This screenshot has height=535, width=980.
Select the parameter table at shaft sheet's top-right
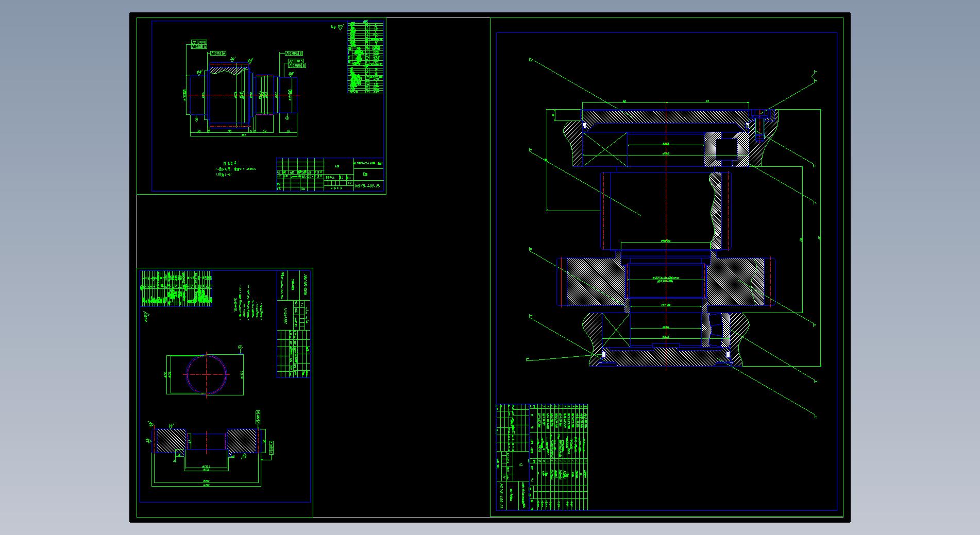pyautogui.click(x=366, y=57)
